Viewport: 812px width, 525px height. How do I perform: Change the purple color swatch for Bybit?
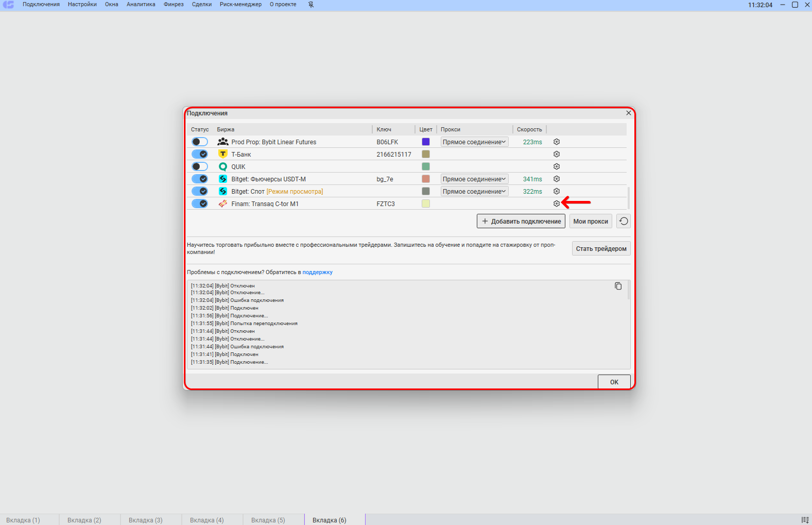click(x=426, y=142)
